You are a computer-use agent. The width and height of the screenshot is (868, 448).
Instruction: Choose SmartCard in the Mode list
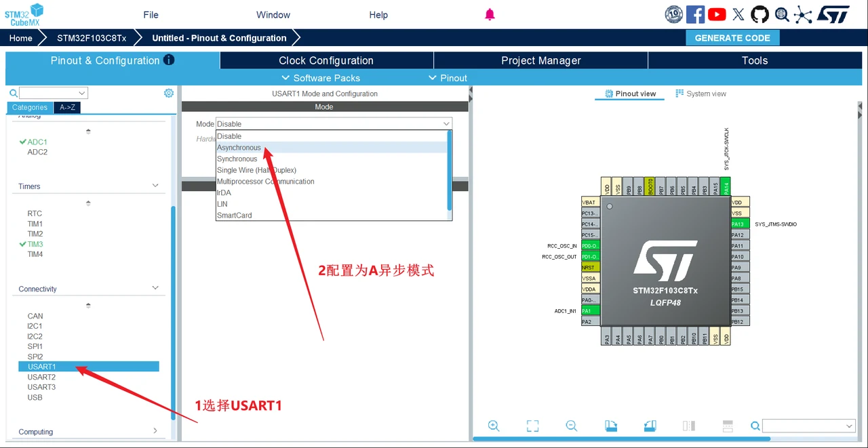pyautogui.click(x=331, y=216)
